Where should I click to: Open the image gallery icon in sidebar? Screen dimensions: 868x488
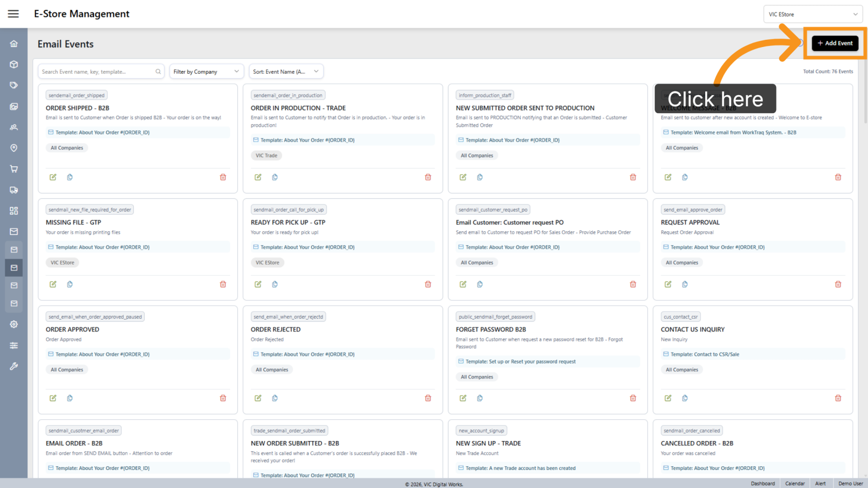tap(14, 106)
